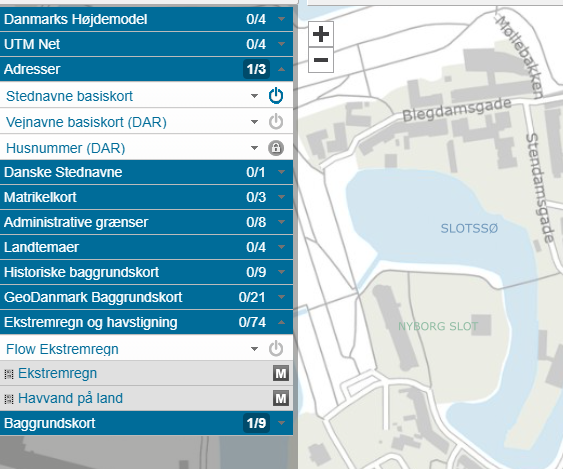Enable Vejnavne basiskort (DAR) layer
Image resolution: width=563 pixels, height=469 pixels.
276,122
